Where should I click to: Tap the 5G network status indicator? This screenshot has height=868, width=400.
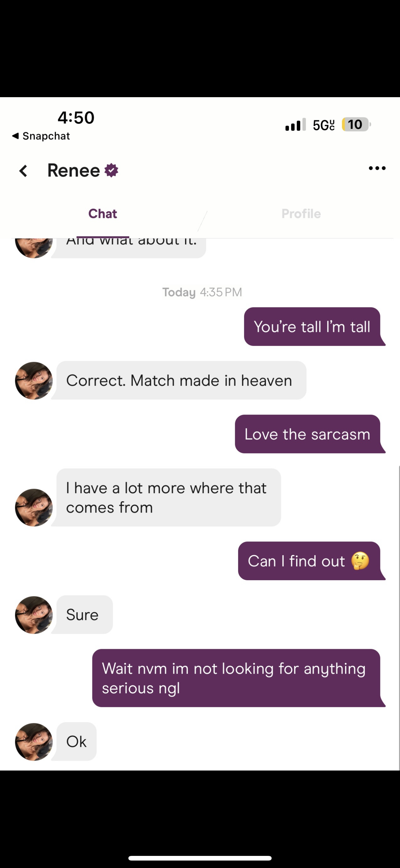point(324,125)
